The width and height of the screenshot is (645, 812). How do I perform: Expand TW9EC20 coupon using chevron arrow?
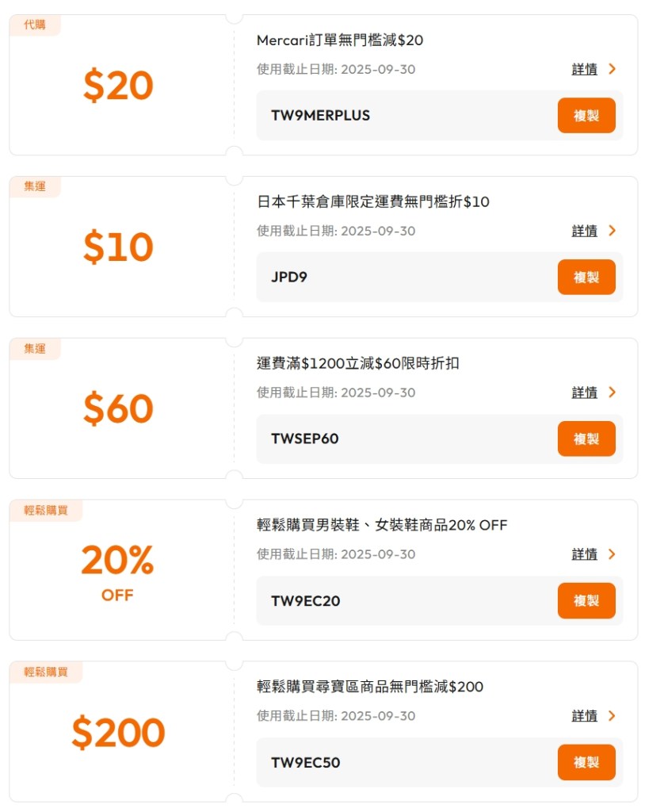click(612, 554)
